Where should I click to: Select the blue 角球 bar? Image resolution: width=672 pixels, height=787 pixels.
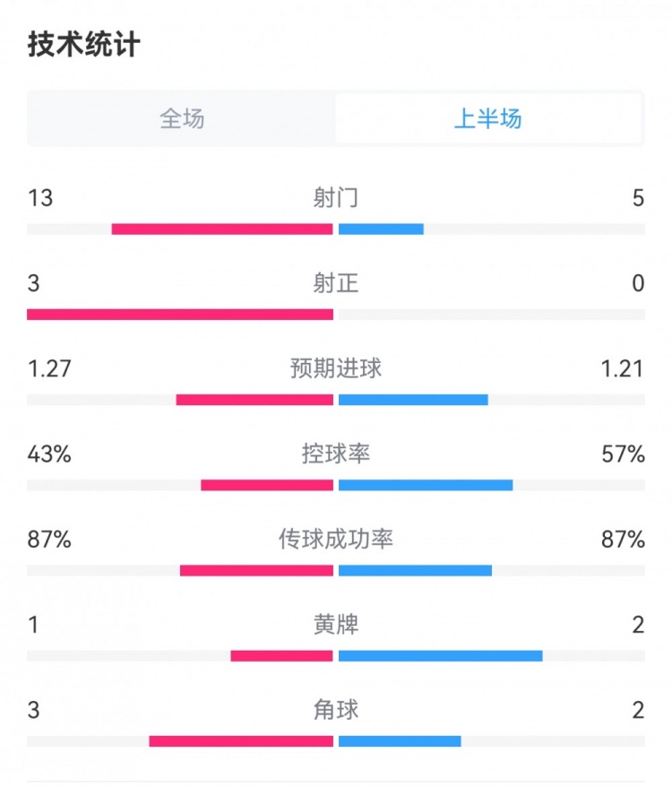(400, 741)
